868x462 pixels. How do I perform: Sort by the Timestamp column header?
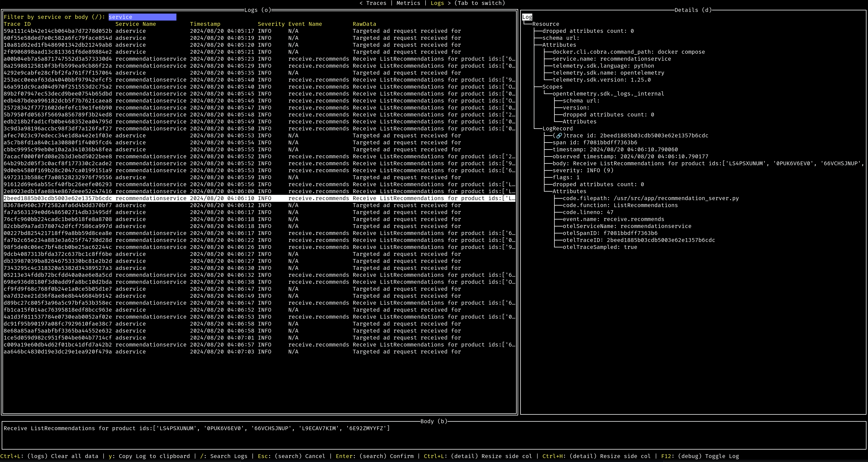pos(205,24)
